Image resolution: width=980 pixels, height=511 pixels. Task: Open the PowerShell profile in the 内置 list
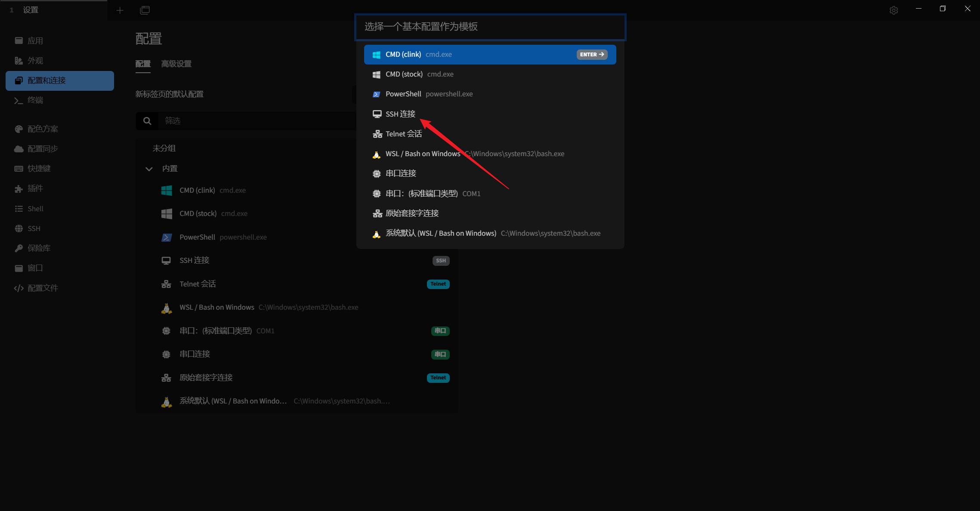(x=297, y=237)
